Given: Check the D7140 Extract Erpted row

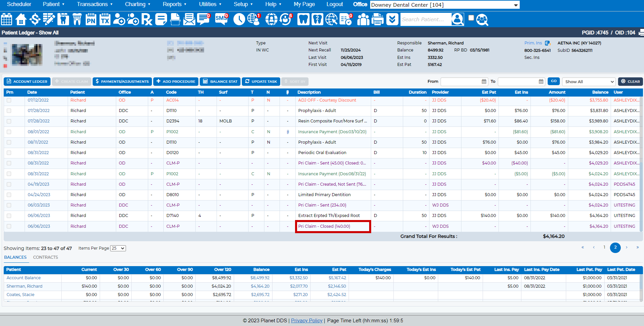Looking at the screenshot, I should tap(9, 216).
